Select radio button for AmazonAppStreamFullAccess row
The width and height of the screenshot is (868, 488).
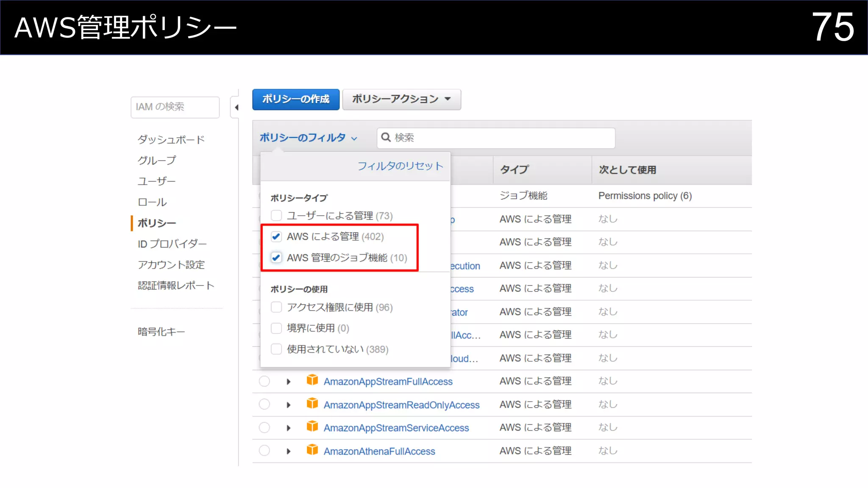[x=264, y=381]
